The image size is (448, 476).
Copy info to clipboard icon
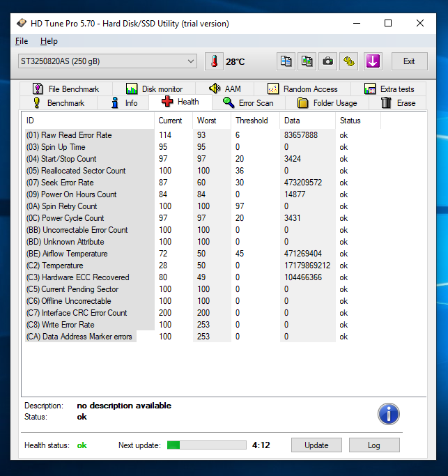pyautogui.click(x=286, y=61)
